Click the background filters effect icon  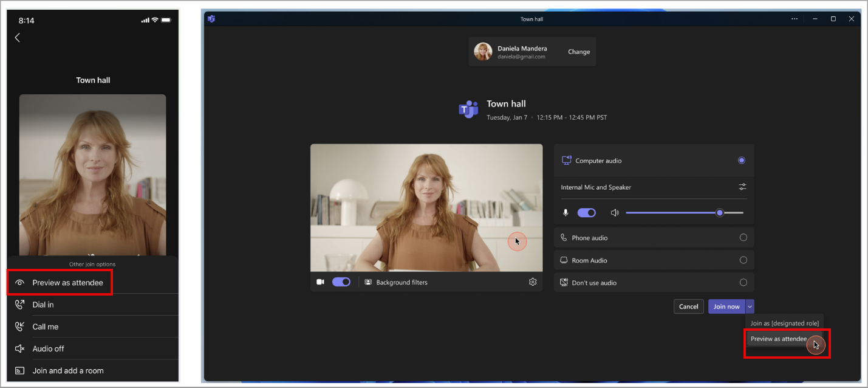(x=368, y=282)
